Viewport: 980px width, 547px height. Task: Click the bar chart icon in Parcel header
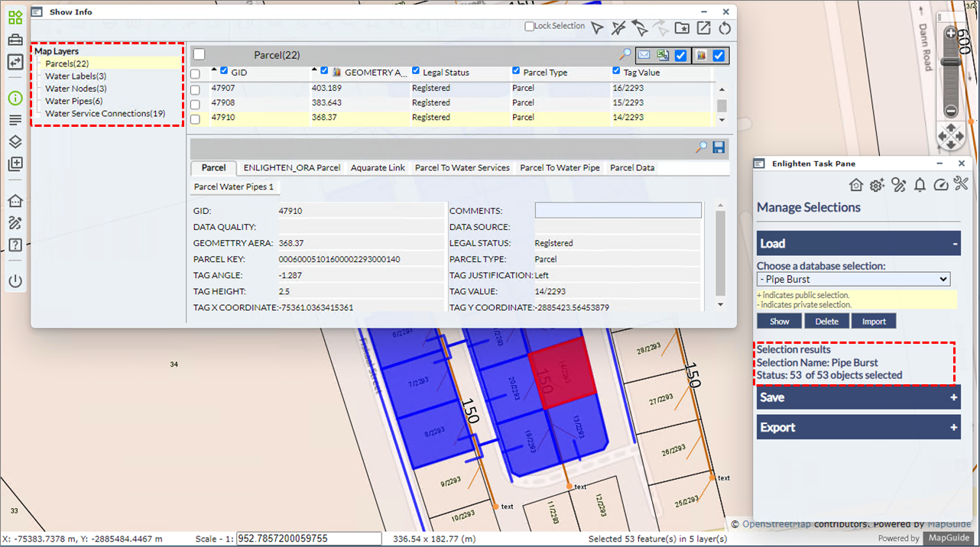700,55
